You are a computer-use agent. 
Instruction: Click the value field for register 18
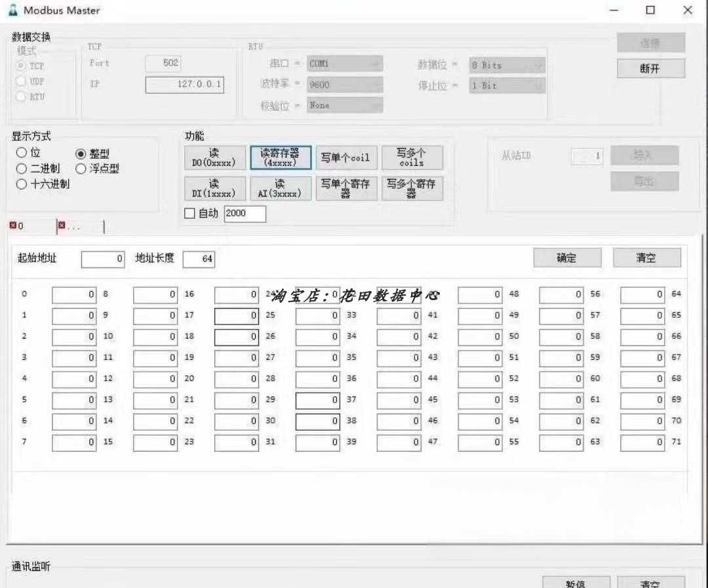237,338
